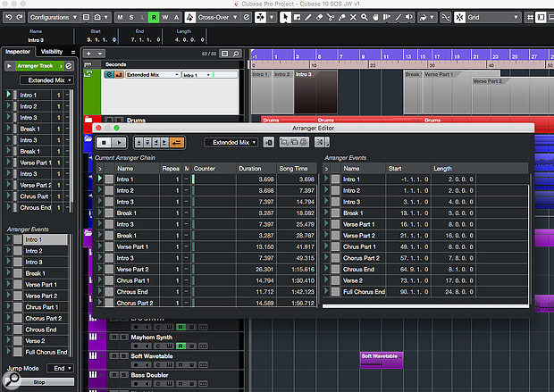Toggle the green Read automation R button
This screenshot has height=392, width=554.
[154, 17]
